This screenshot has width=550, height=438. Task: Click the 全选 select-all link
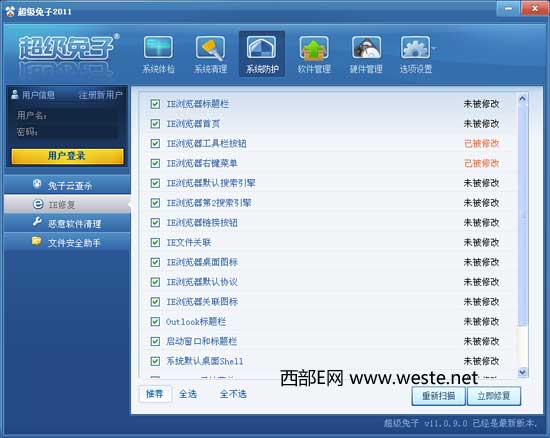(188, 394)
